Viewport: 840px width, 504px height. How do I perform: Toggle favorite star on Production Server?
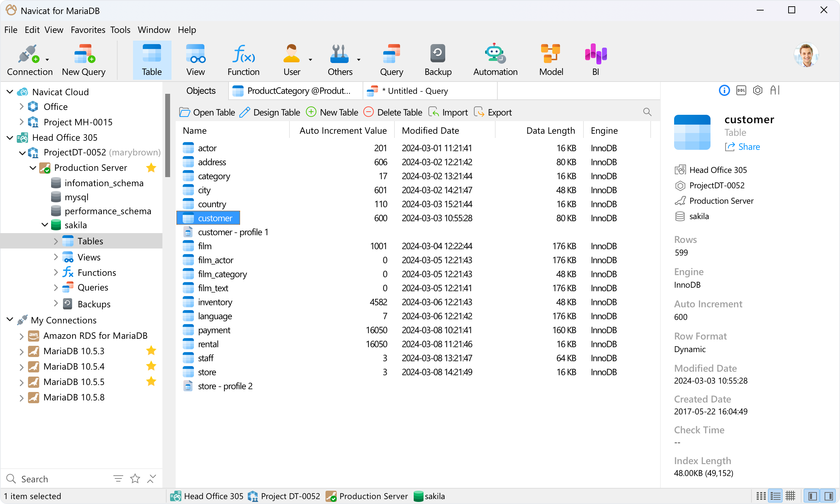151,168
